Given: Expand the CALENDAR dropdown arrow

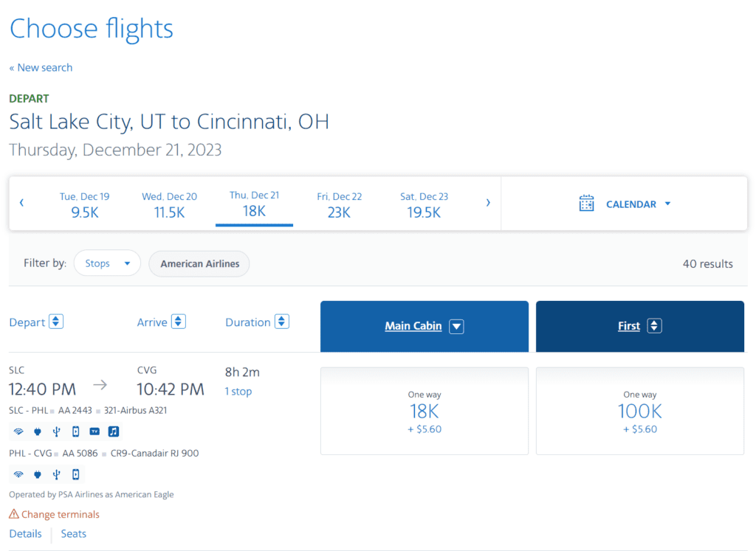Looking at the screenshot, I should tap(668, 204).
